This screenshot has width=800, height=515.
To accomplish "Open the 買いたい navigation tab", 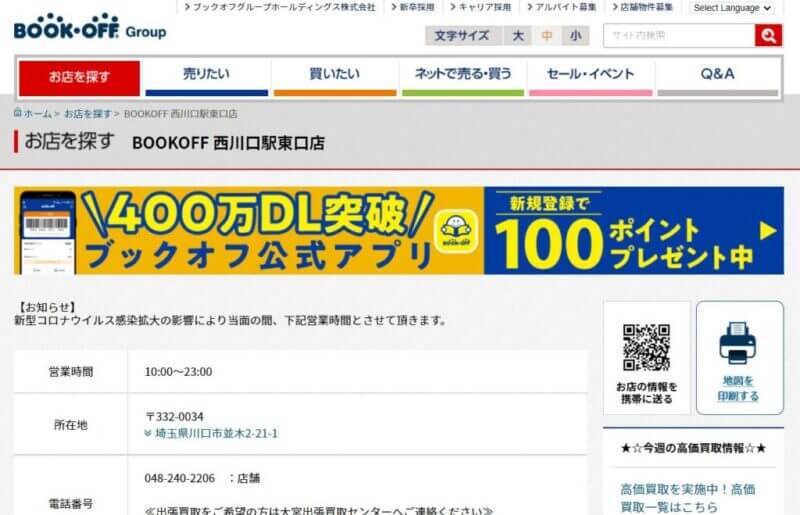I will point(335,78).
